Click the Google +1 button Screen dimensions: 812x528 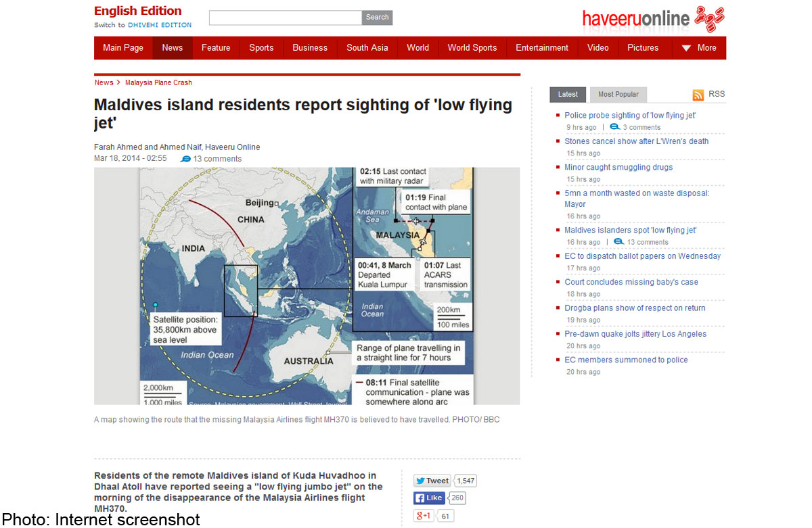coord(424,516)
